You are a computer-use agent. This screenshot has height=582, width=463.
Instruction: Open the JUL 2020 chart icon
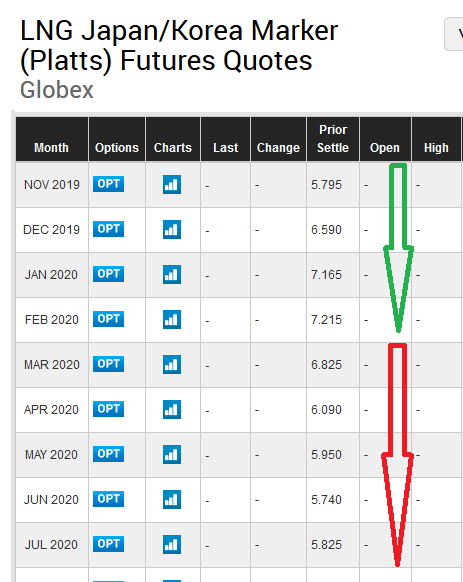pos(172,544)
